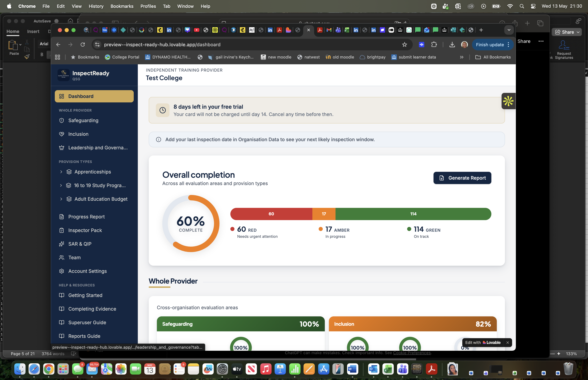This screenshot has height=380, width=588.
Task: Open Finder from the Dock
Action: (x=20, y=369)
